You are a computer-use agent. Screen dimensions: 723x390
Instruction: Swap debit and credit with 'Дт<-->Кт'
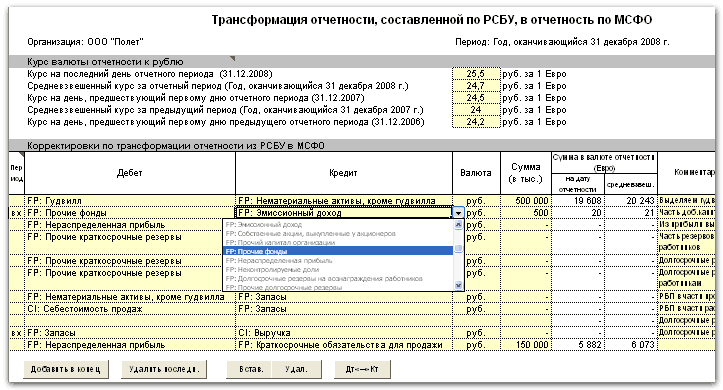point(362,369)
